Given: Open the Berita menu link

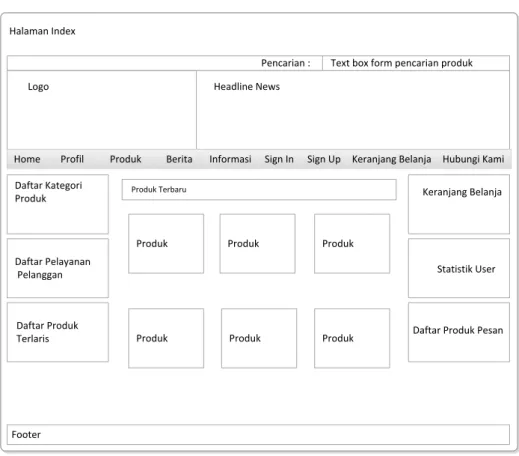Looking at the screenshot, I should point(179,159).
